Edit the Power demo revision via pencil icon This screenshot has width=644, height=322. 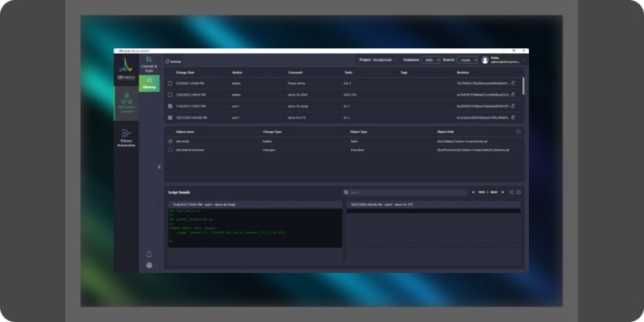[x=513, y=83]
